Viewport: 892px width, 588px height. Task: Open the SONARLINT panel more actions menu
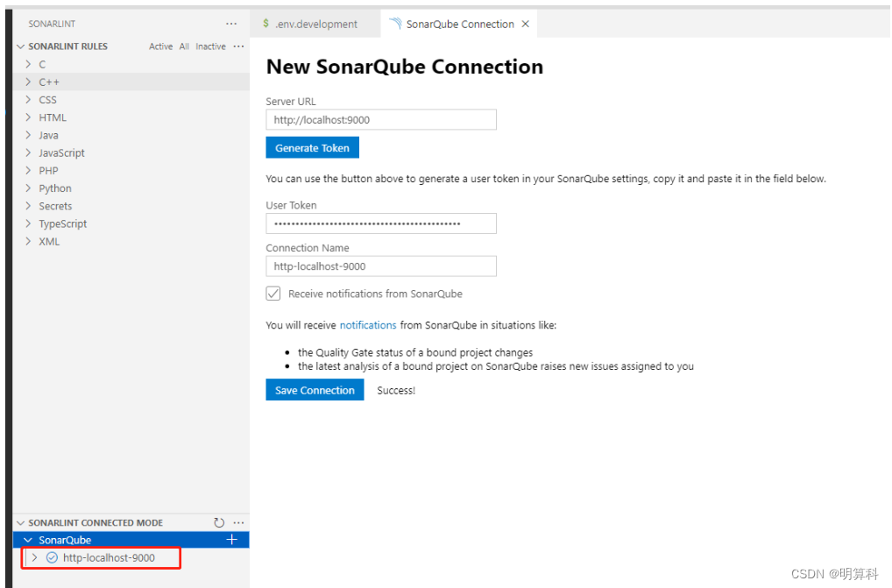point(231,24)
